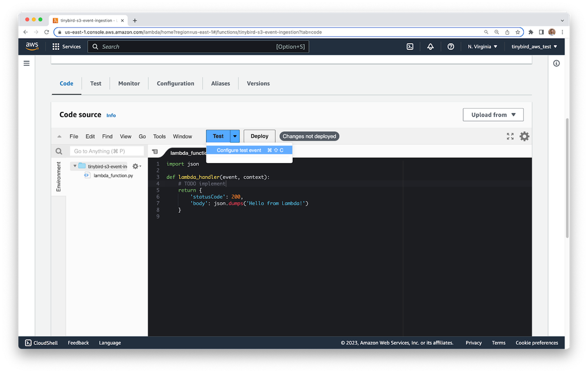Select Configure test event menu entry
The width and height of the screenshot is (588, 373).
tap(239, 150)
